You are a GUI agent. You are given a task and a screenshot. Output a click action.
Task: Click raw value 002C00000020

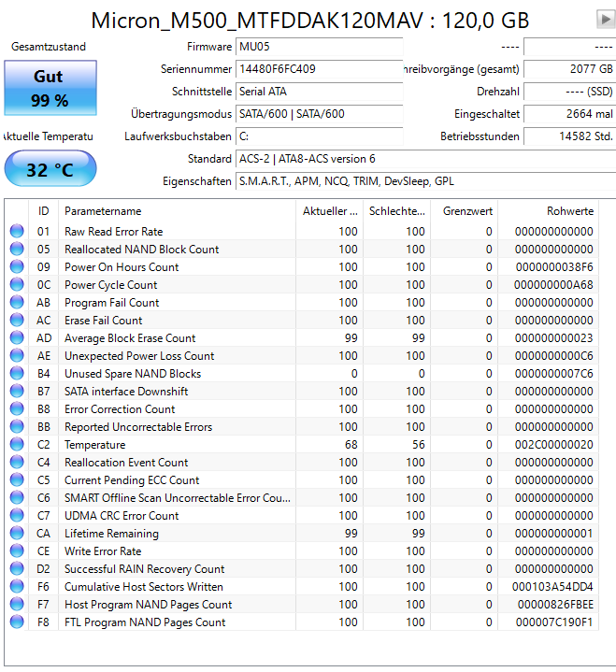pyautogui.click(x=554, y=445)
